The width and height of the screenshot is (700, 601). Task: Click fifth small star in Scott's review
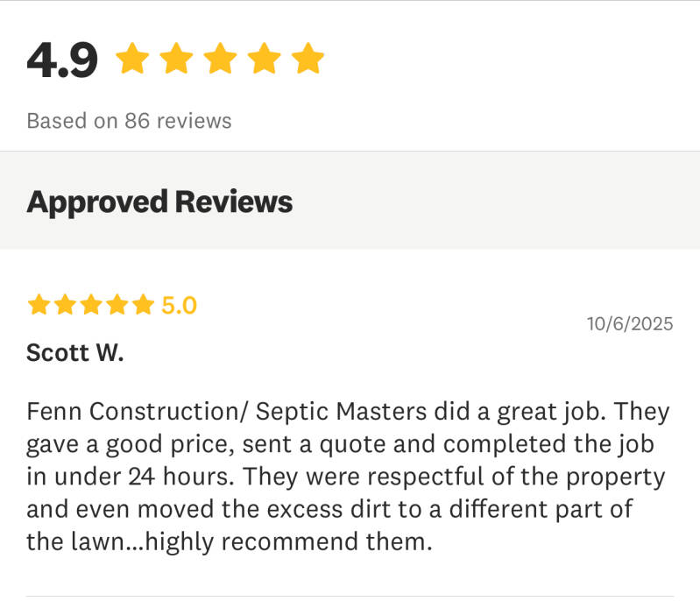143,305
